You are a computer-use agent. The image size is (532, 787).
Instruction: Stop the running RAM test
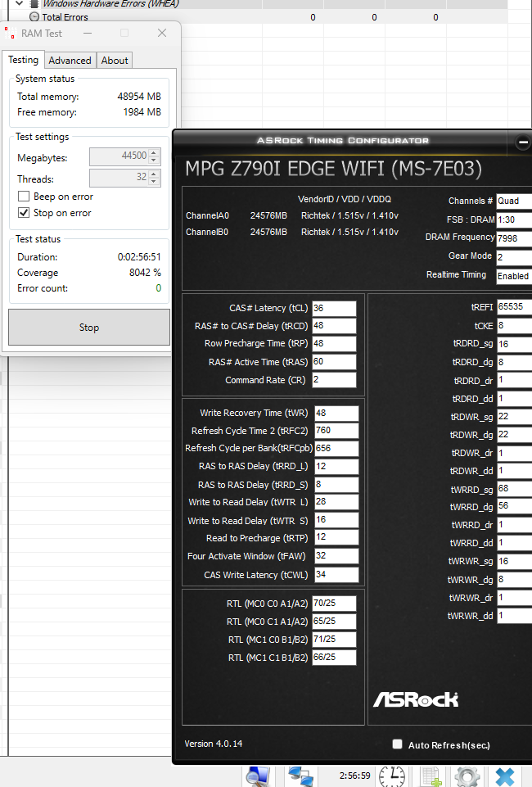click(89, 328)
